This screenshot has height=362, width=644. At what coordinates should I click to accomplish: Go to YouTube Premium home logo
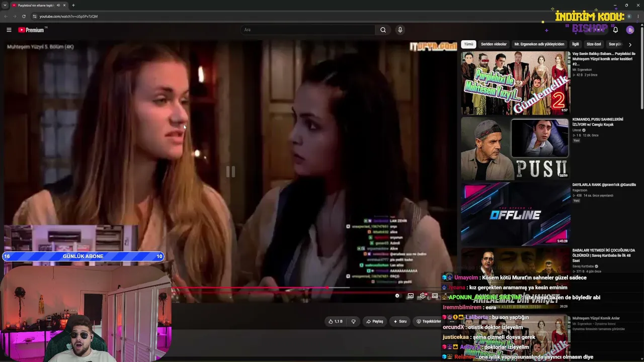tap(31, 30)
